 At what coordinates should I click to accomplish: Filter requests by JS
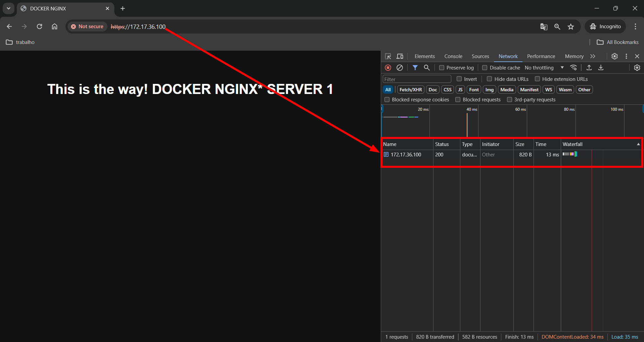pyautogui.click(x=460, y=90)
